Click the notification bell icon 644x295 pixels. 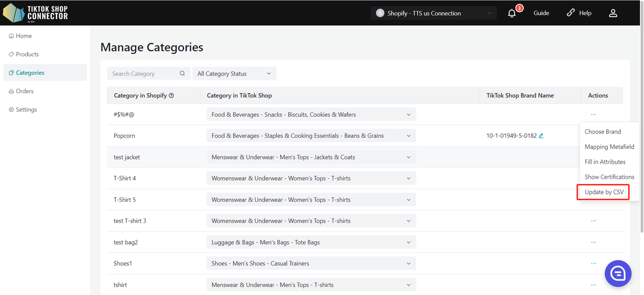pyautogui.click(x=512, y=13)
